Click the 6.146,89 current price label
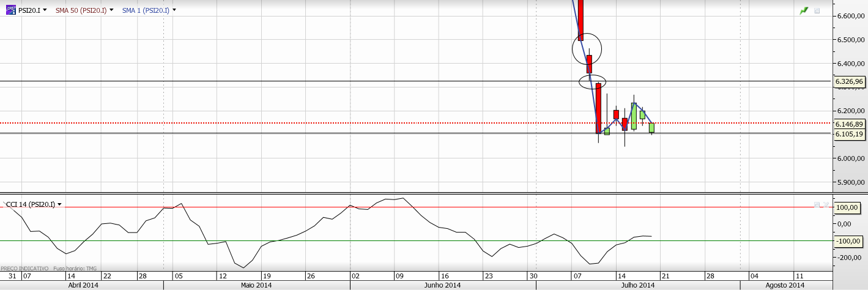This screenshot has height=290, width=868. click(x=849, y=124)
